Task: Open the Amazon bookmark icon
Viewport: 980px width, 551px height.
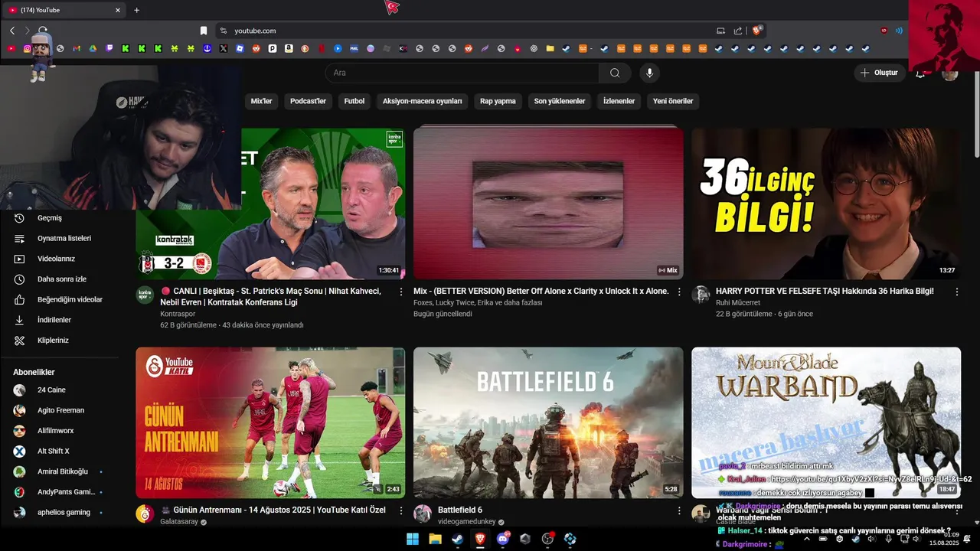Action: (x=289, y=48)
